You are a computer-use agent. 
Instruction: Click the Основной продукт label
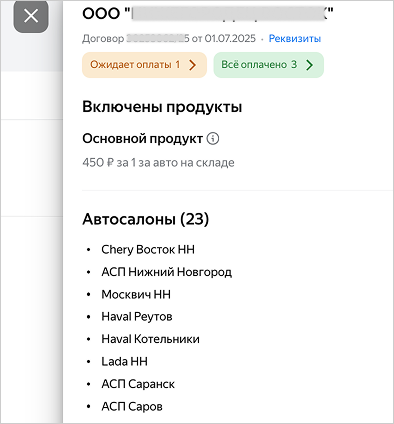coord(142,139)
